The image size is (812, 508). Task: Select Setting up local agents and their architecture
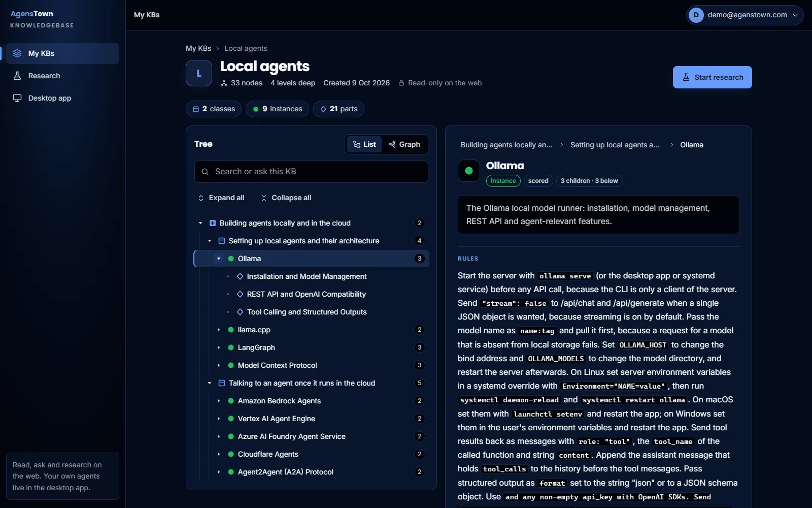[311, 241]
